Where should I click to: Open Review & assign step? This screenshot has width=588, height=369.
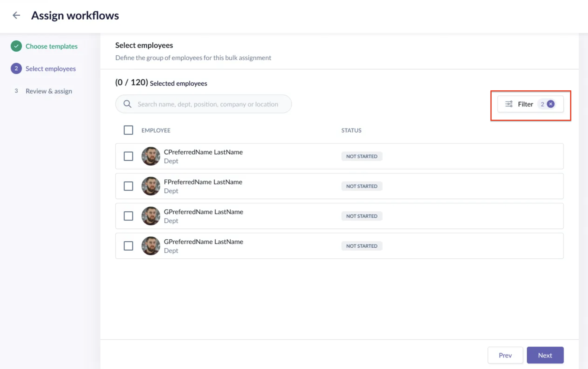tap(49, 91)
